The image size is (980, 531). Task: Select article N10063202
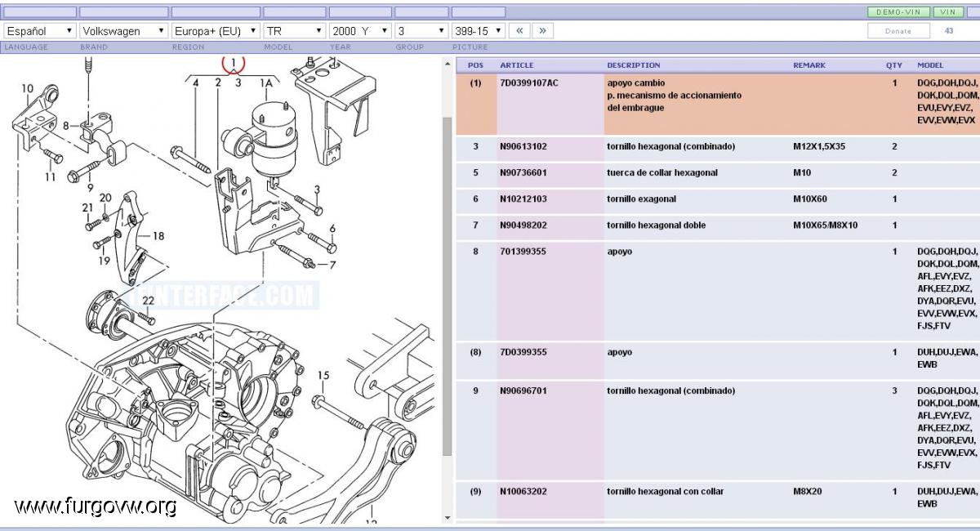click(x=523, y=491)
